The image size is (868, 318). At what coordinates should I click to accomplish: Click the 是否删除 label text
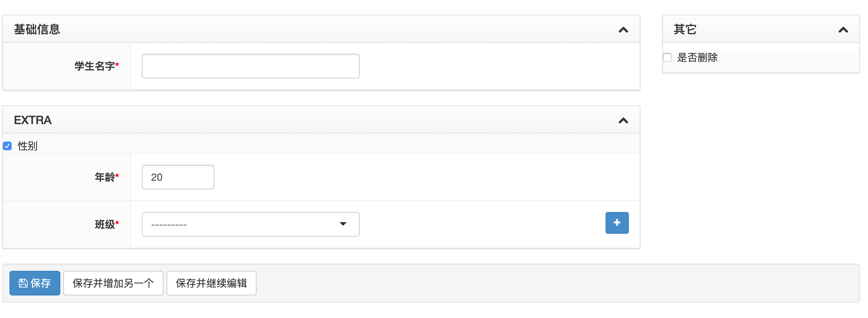[x=697, y=57]
